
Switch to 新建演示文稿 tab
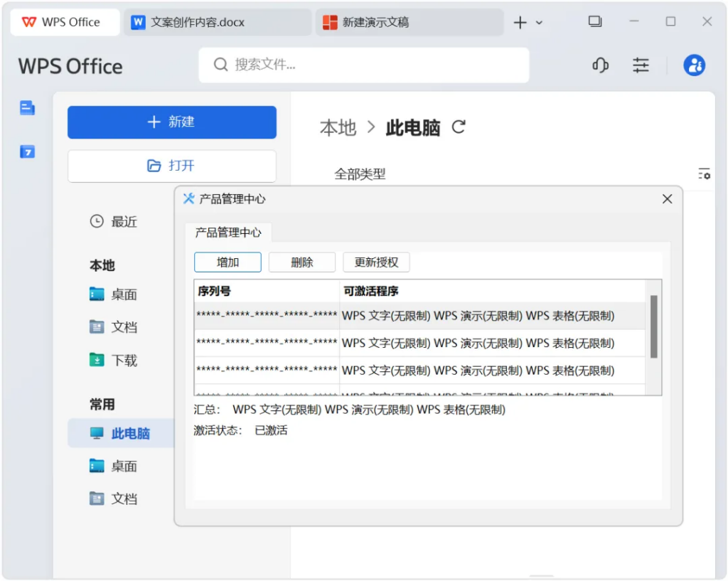[x=409, y=22]
